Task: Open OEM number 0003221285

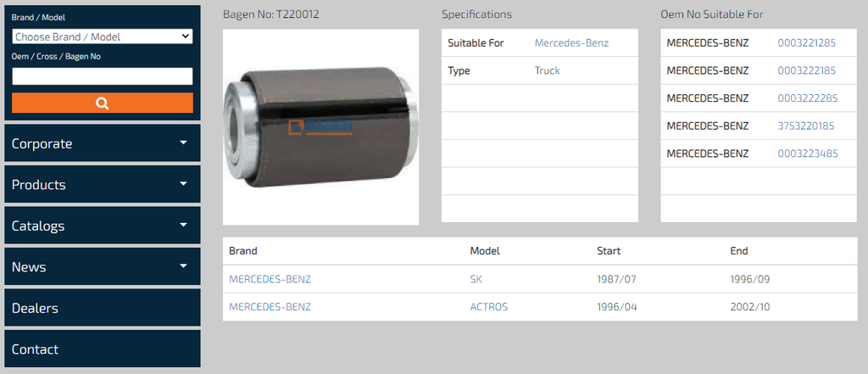Action: 806,43
